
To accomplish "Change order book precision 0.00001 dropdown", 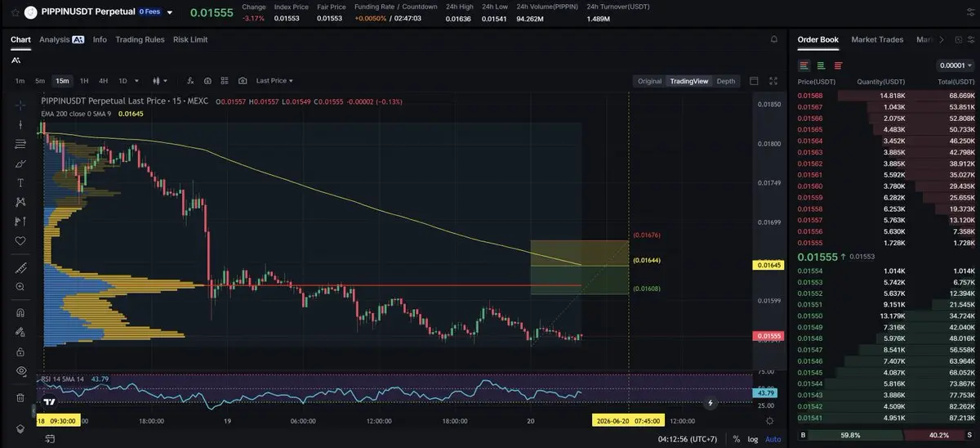I will coord(955,65).
